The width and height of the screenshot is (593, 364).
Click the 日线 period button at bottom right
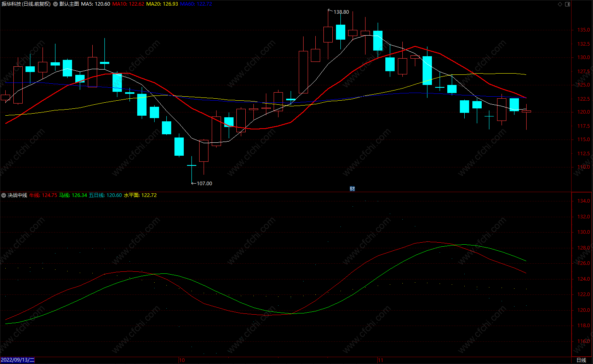tap(581, 360)
